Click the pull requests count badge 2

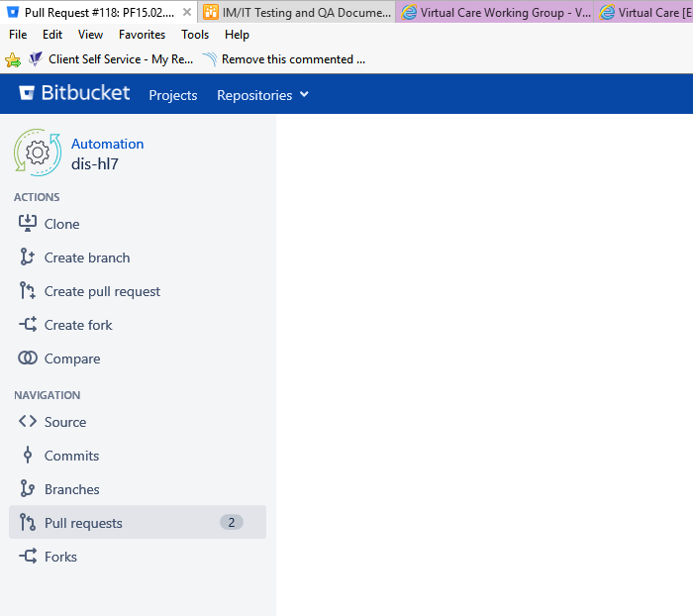click(x=231, y=522)
